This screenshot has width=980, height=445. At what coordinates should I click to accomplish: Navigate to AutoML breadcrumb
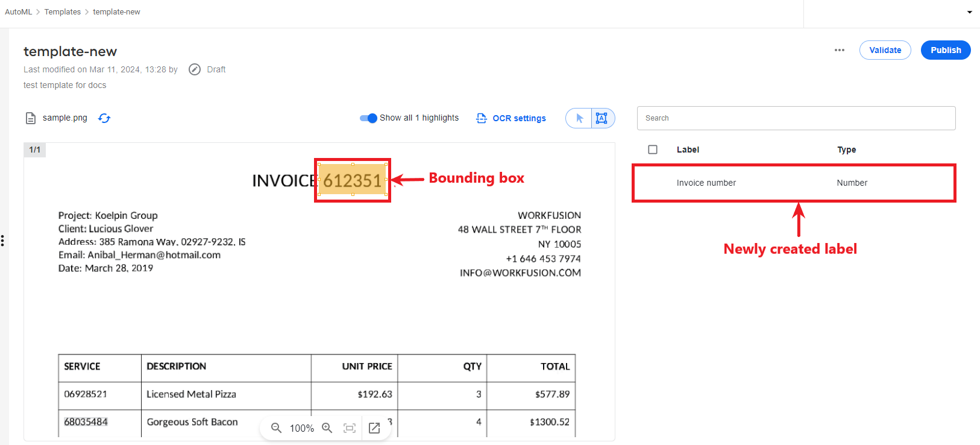coord(19,12)
